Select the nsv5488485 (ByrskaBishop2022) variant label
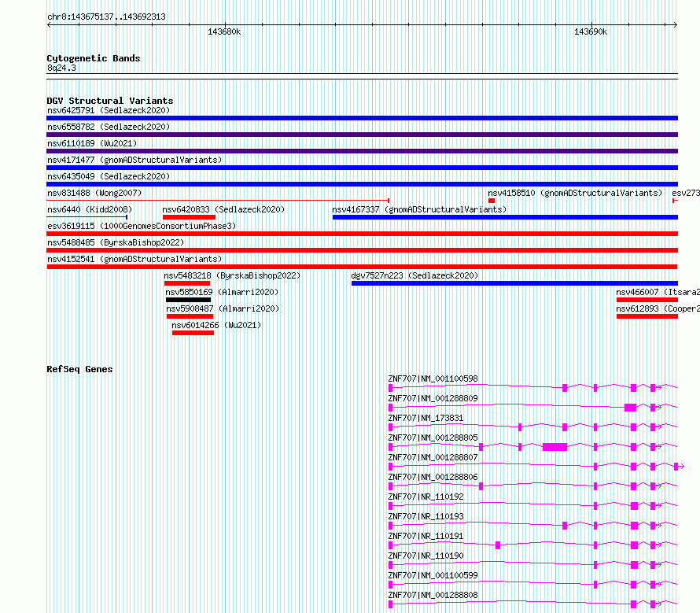The height and width of the screenshot is (613, 700). [116, 242]
